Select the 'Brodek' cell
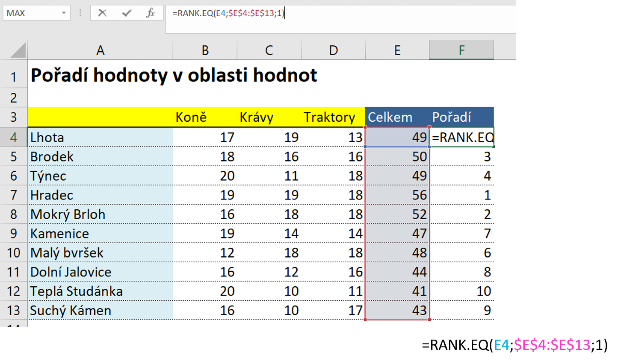The image size is (618, 364). [100, 156]
